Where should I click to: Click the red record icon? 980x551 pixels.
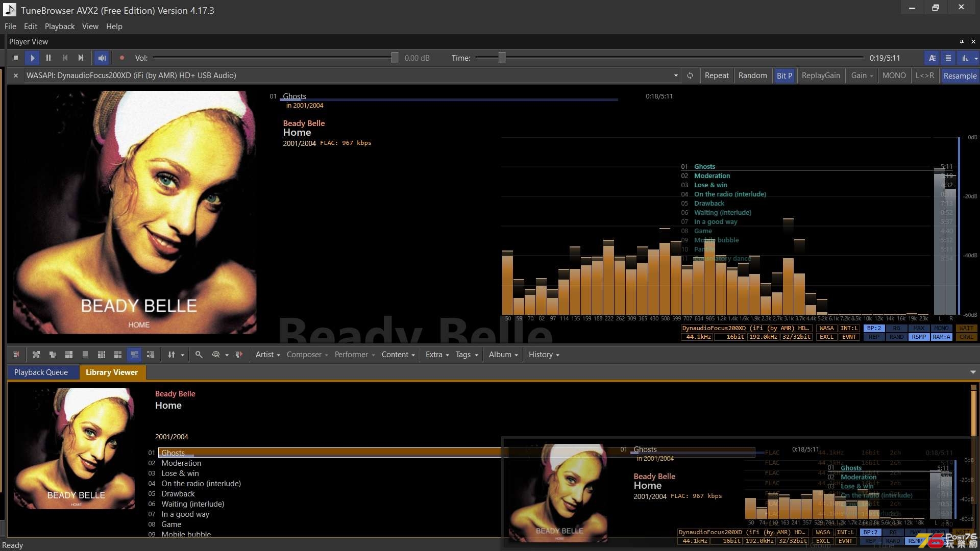coord(122,58)
